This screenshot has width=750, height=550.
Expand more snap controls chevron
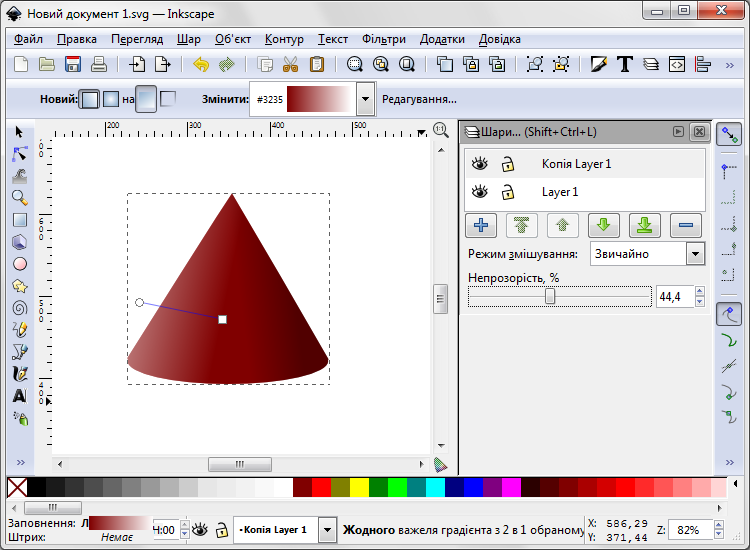click(729, 462)
